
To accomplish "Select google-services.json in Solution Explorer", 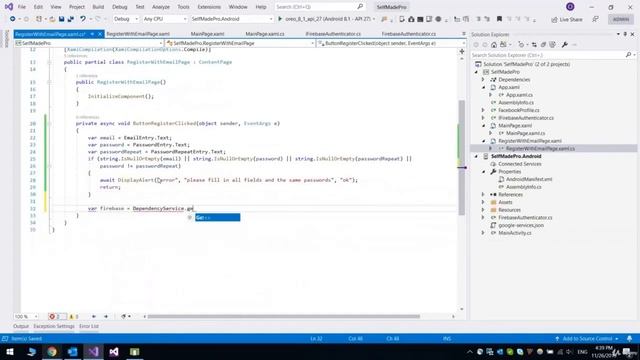I will [x=521, y=225].
